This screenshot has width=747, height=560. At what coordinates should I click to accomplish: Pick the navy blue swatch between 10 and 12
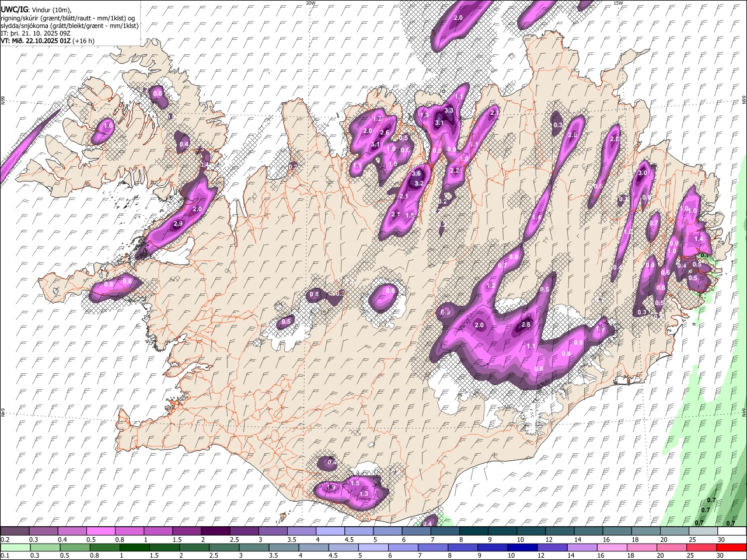pyautogui.click(x=522, y=548)
